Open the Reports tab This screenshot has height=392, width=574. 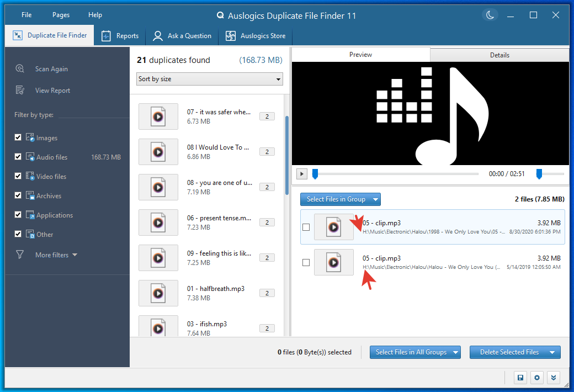click(120, 36)
